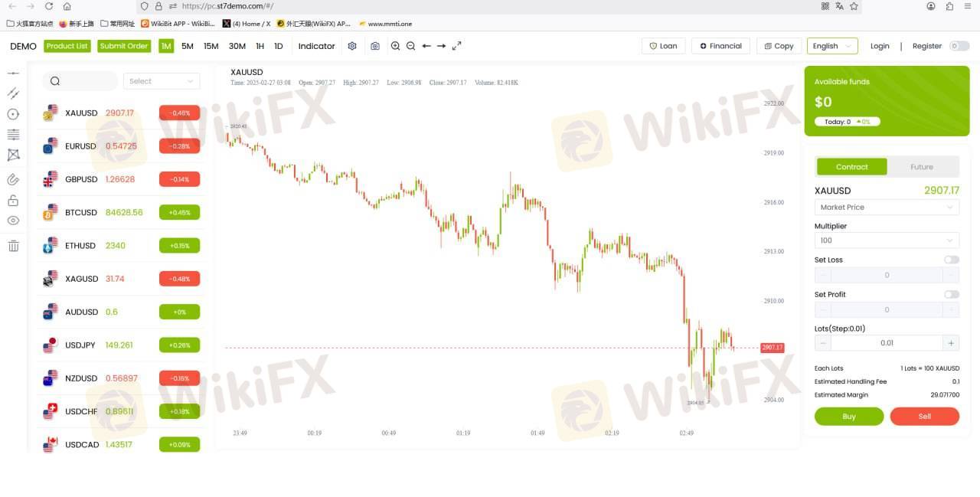This screenshot has width=980, height=497.
Task: Open the Market Price order type dropdown
Action: tap(887, 207)
